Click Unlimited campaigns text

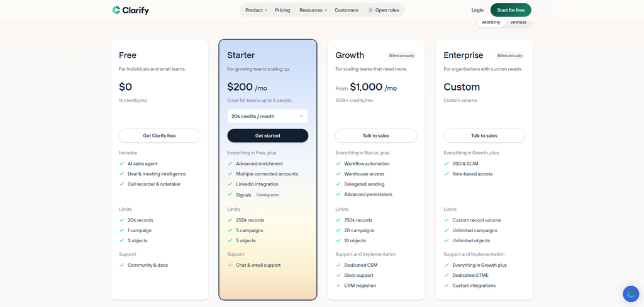click(475, 230)
